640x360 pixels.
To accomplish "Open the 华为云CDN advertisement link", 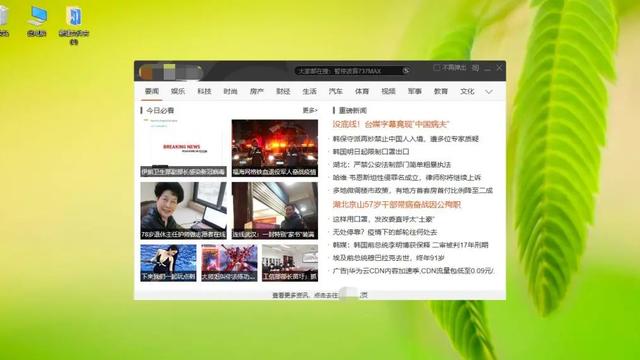I will tap(413, 271).
